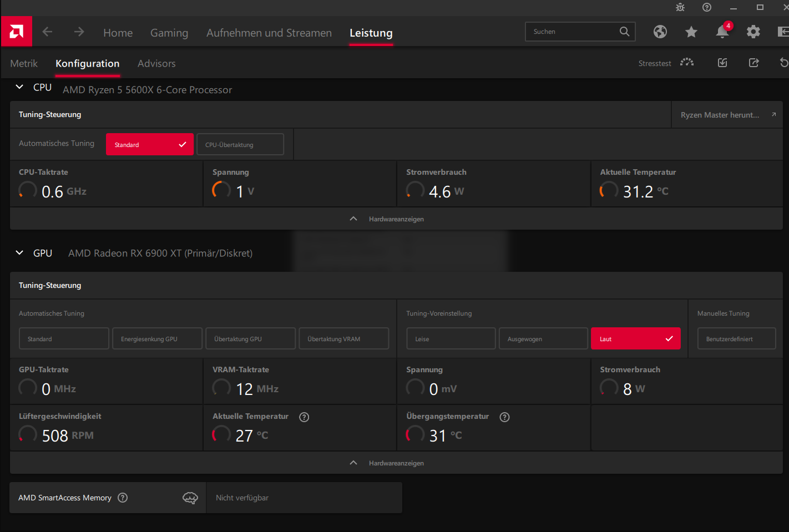Click the CPU Spannung 1 V reading
Image resolution: width=789 pixels, height=532 pixels.
tap(245, 191)
